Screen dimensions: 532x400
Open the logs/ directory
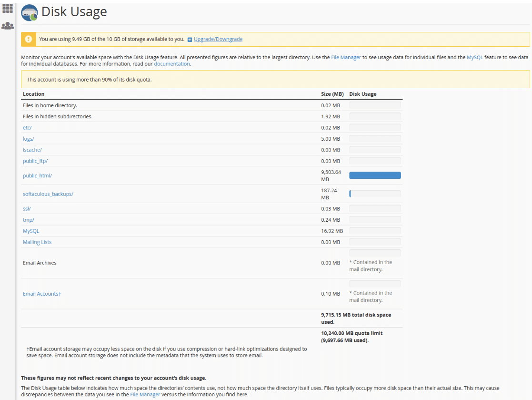point(29,139)
